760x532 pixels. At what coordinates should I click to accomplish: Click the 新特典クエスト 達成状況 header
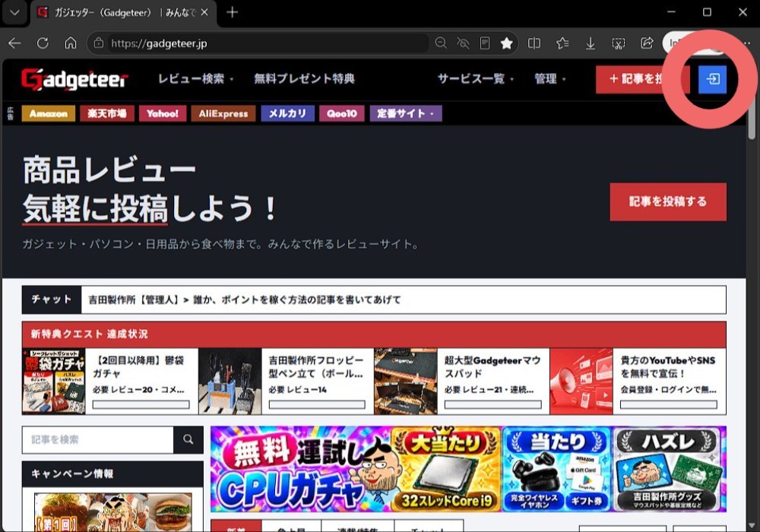(x=374, y=334)
